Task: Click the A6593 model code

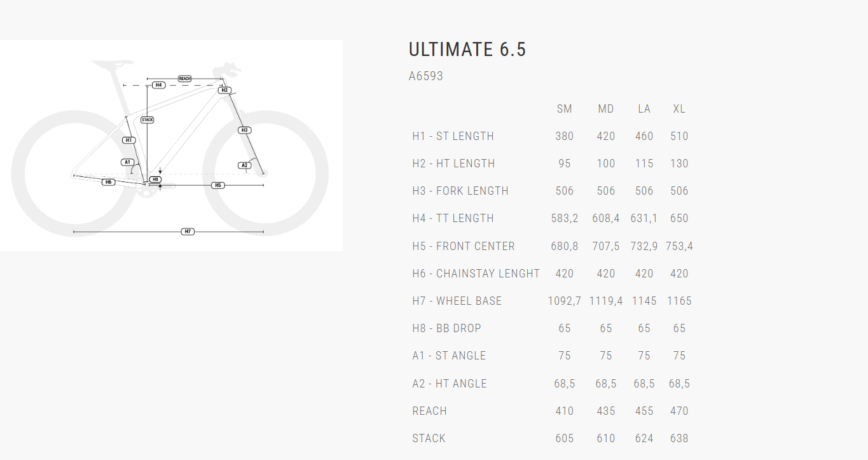Action: (x=425, y=76)
